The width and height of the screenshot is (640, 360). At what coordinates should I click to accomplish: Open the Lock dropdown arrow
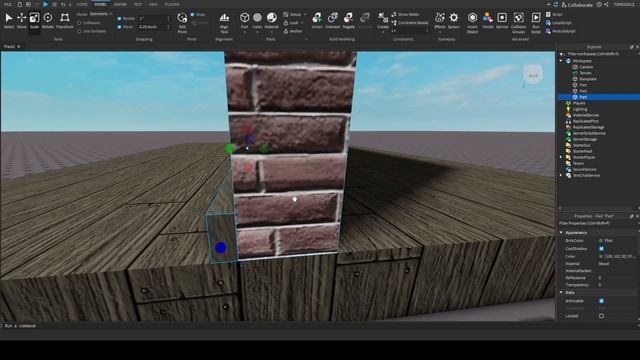(x=302, y=23)
